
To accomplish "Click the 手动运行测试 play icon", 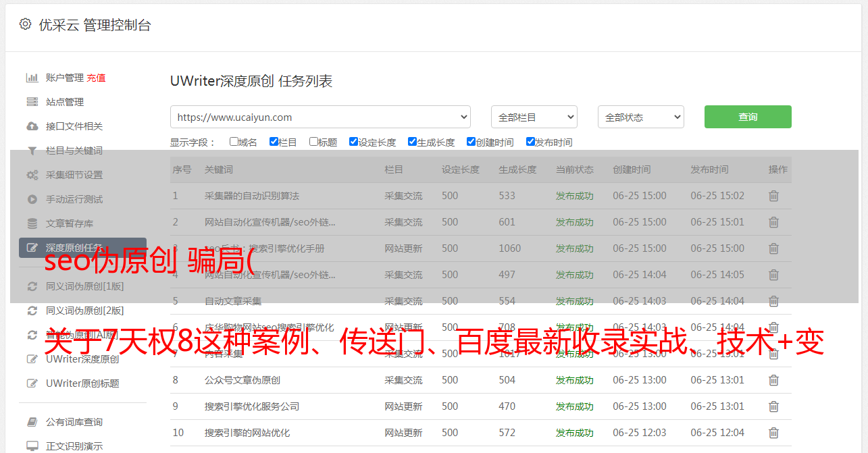I will click(x=32, y=199).
